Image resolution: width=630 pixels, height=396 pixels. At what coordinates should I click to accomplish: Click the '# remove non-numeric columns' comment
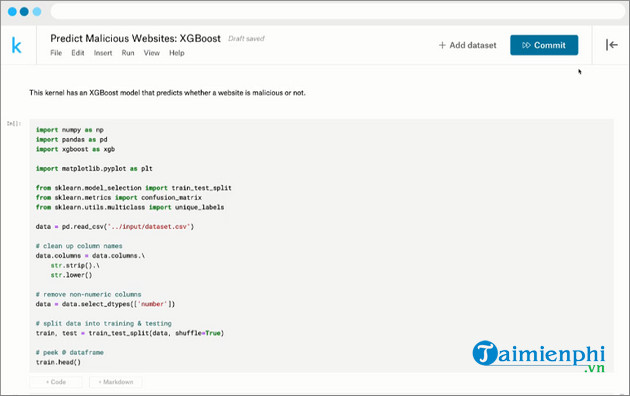click(88, 294)
